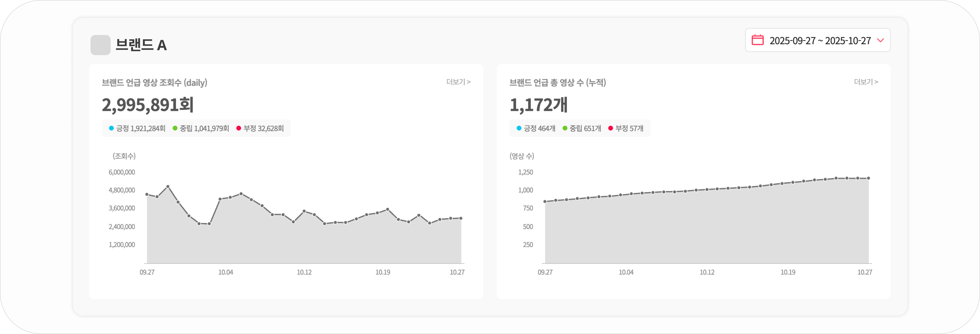Screen dimensions: 980x334
Task: Expand the date range chevron arrow
Action: pos(880,40)
